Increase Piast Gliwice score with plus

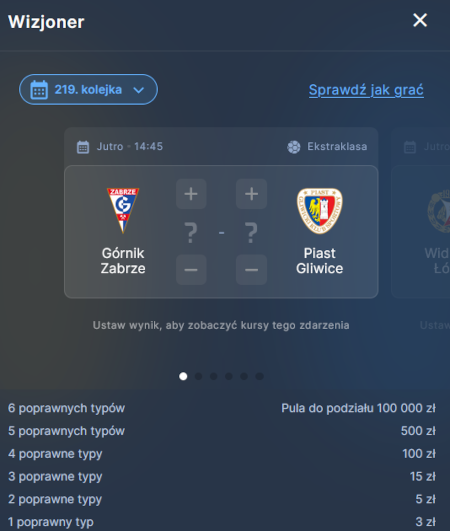pos(251,194)
